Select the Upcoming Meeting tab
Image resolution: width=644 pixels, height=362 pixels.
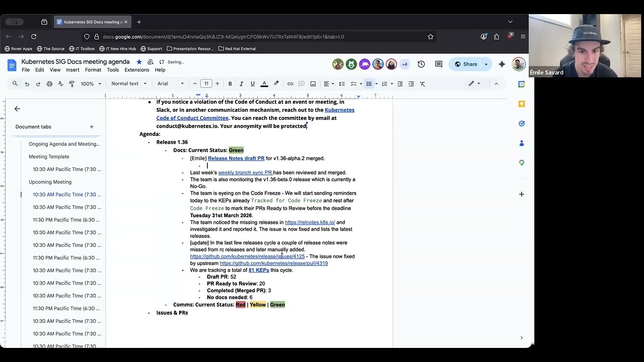(50, 182)
